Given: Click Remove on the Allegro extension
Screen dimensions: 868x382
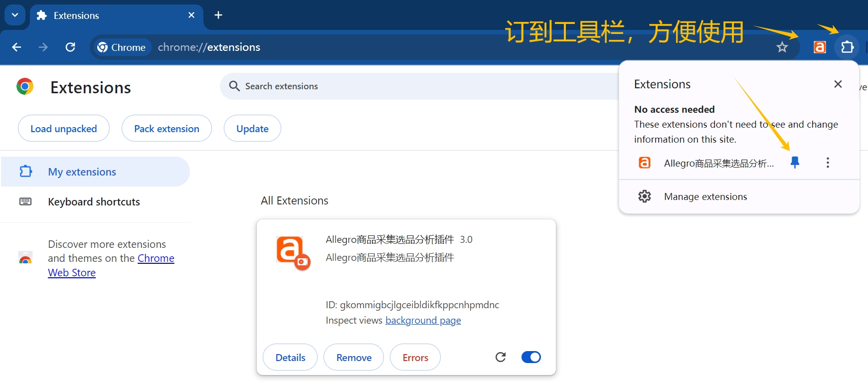Looking at the screenshot, I should [x=354, y=358].
